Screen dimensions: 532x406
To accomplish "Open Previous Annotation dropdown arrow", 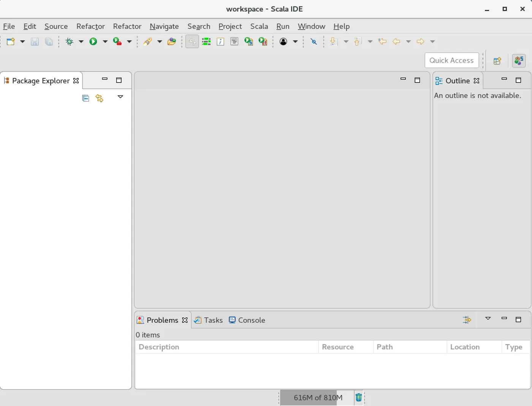I will (370, 41).
